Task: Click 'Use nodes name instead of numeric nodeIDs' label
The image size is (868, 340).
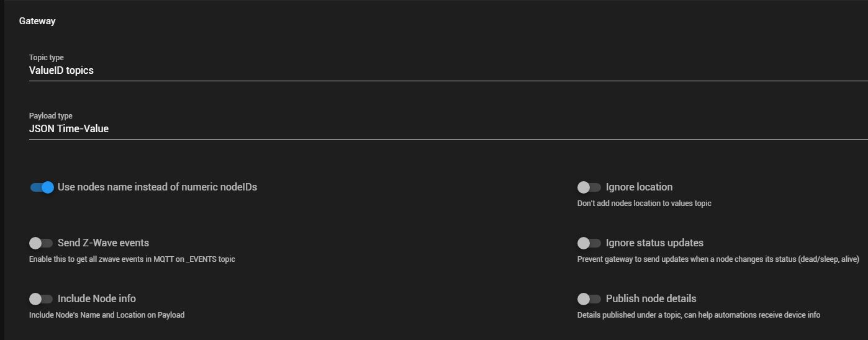Action: coord(157,187)
